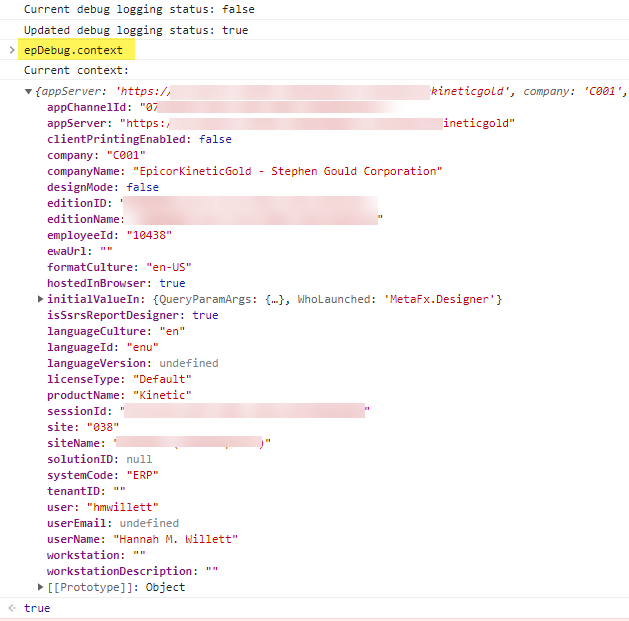Viewport: 629px width, 621px height.
Task: Click the QueryParamArgs {…} preview
Action: tap(221, 299)
